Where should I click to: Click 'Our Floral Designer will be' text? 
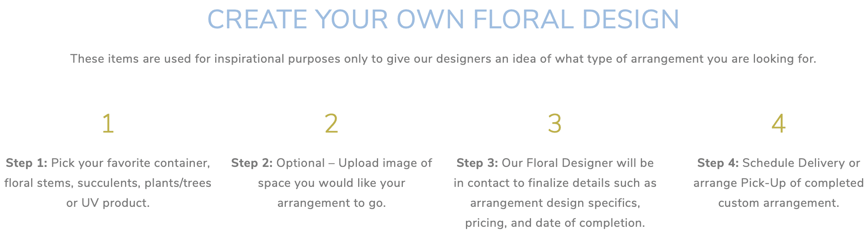coord(578,163)
